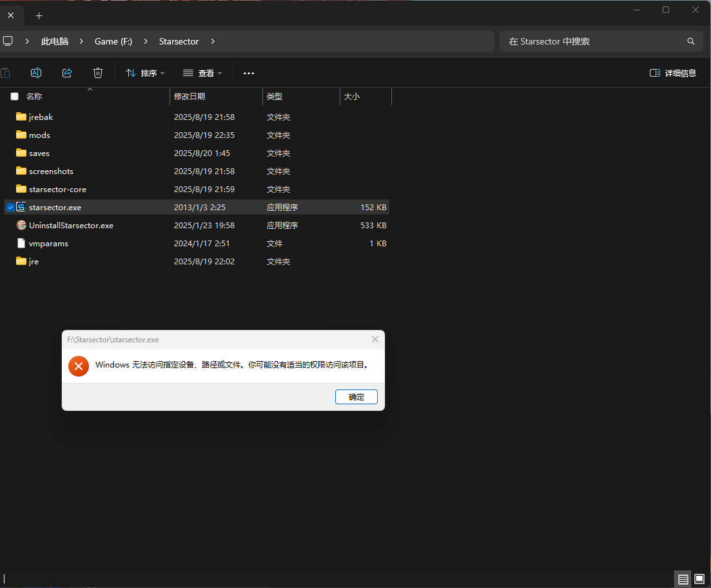The width and height of the screenshot is (711, 588).
Task: Open a new tab with plus button
Action: 39,15
